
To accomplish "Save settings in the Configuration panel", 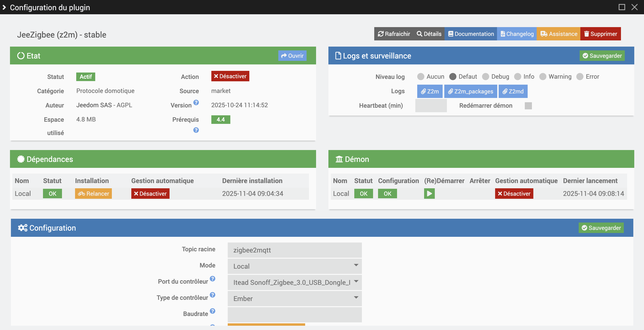I will [601, 228].
